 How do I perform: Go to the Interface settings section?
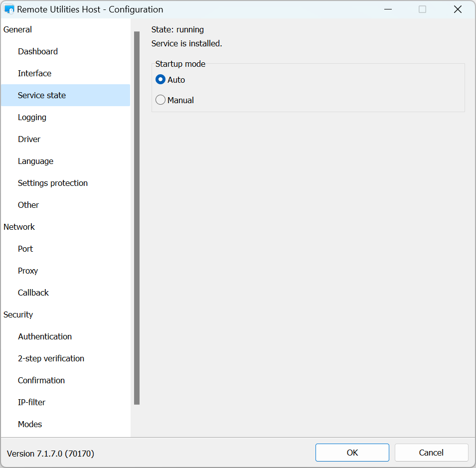[34, 73]
